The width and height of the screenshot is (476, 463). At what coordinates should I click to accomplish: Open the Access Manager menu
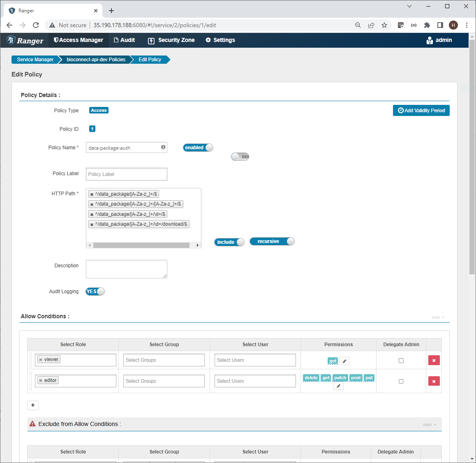click(x=78, y=40)
